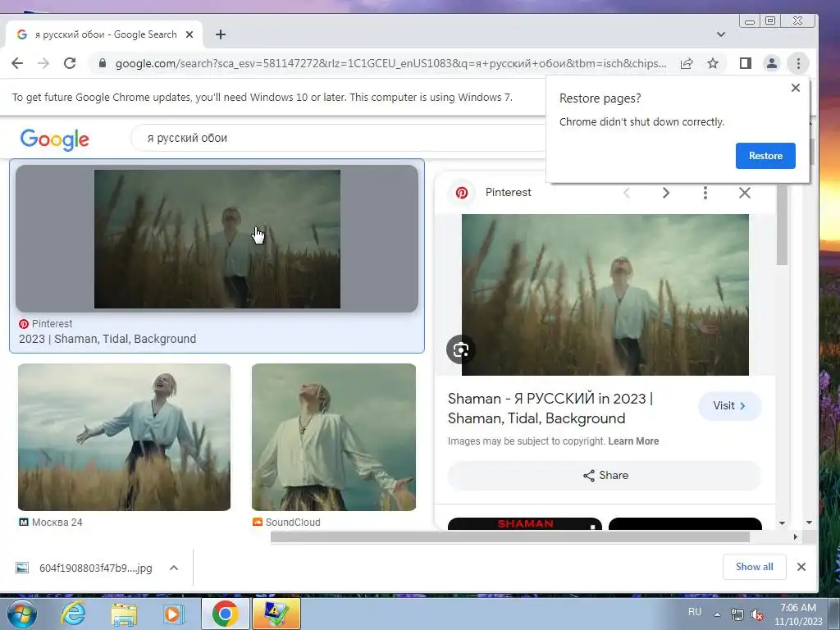Click the Restore button
Viewport: 840px width, 630px height.
click(765, 156)
